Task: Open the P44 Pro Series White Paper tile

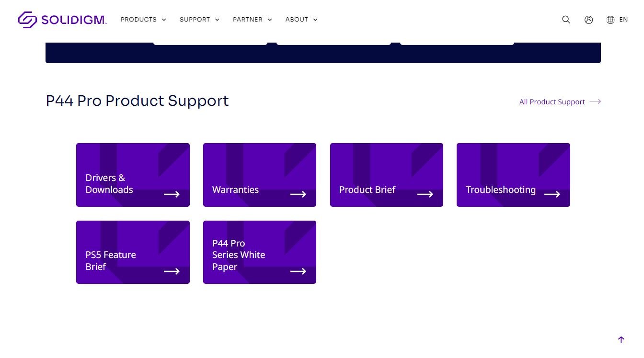Action: [x=259, y=252]
